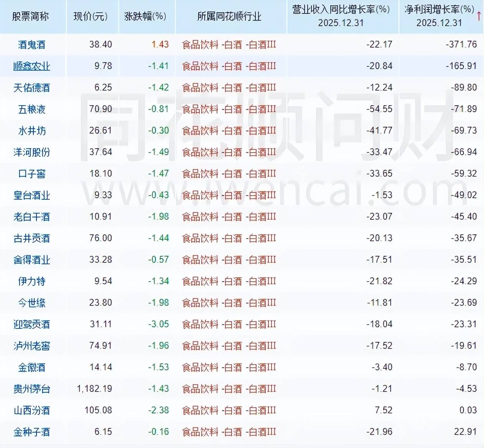
Task: Sort by the 涨跌幅(%) column header
Action: [x=145, y=17]
